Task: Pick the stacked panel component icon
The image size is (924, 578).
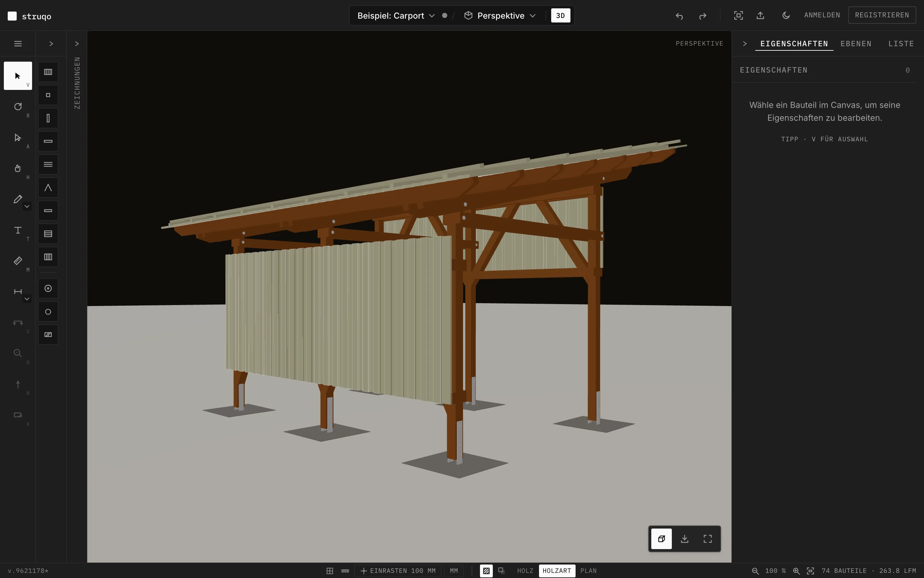Action: (48, 234)
